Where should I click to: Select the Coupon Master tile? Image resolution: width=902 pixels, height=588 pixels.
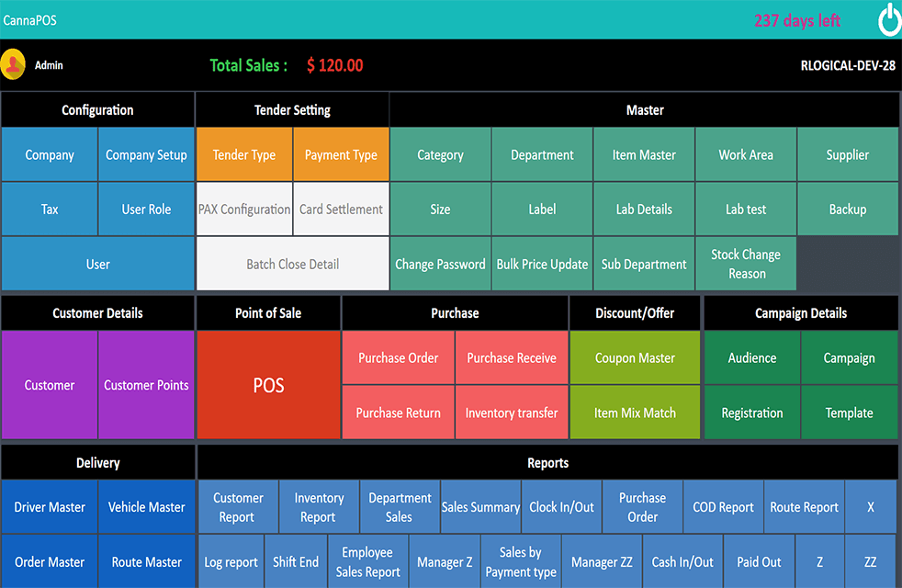pyautogui.click(x=635, y=357)
